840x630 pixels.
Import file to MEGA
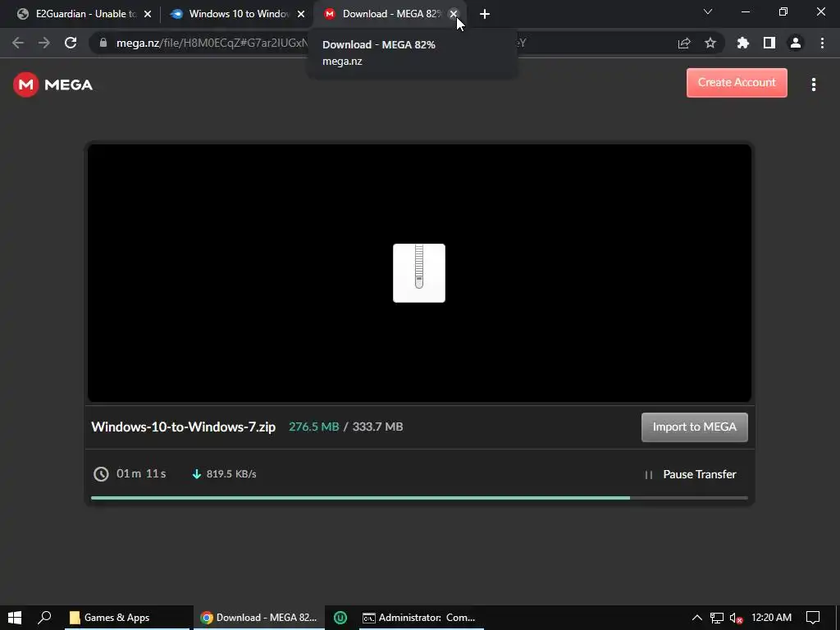tap(694, 427)
